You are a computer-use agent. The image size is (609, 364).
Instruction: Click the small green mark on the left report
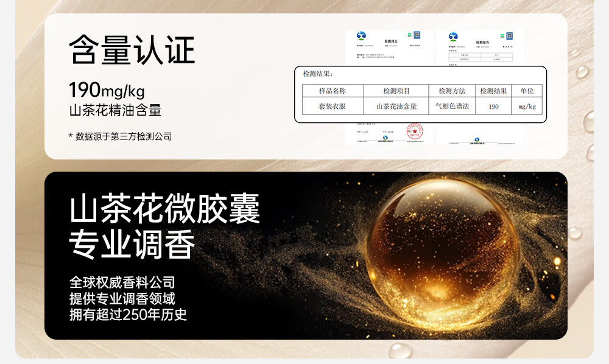(x=408, y=36)
